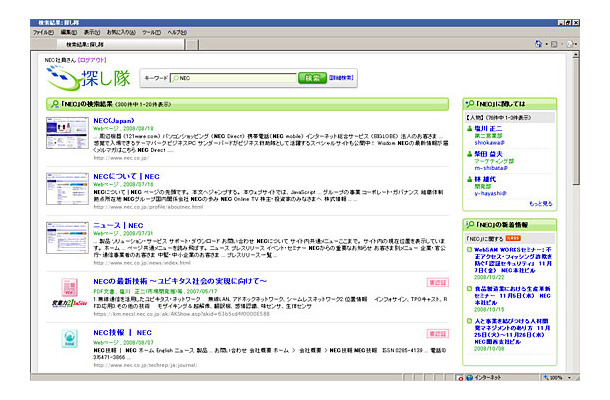This screenshot has height=400, width=610.
Task: Click the new tab button beside the tab
Action: click(x=191, y=45)
